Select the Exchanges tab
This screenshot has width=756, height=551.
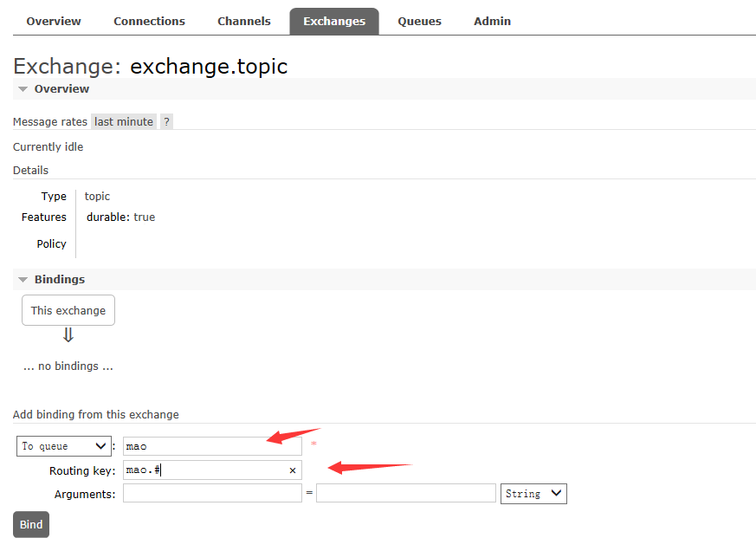[x=334, y=22]
